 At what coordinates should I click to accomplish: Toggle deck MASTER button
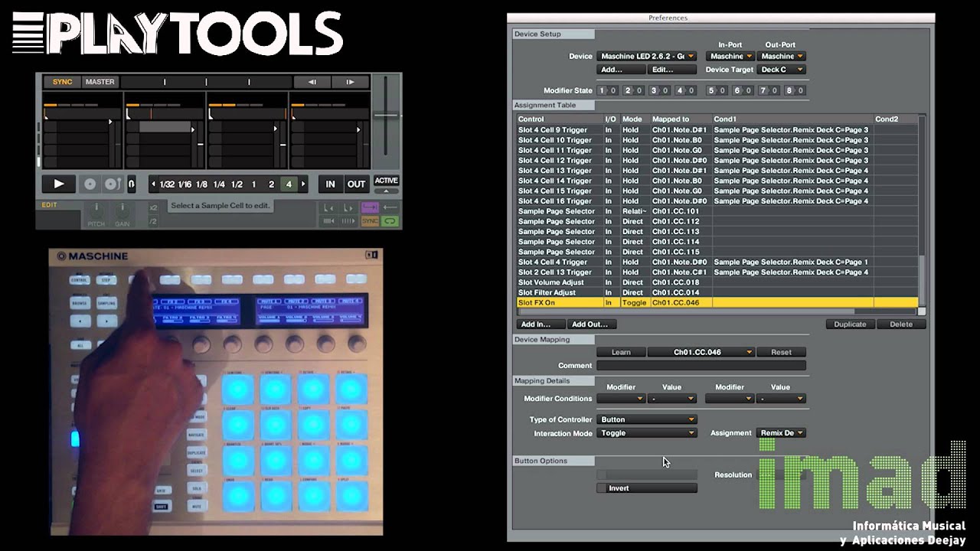[100, 82]
